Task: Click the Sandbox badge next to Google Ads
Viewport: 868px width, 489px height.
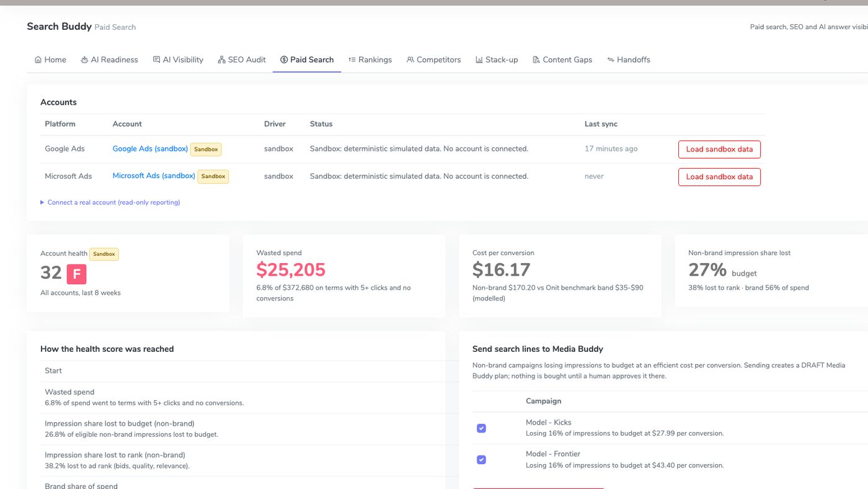Action: pos(206,150)
